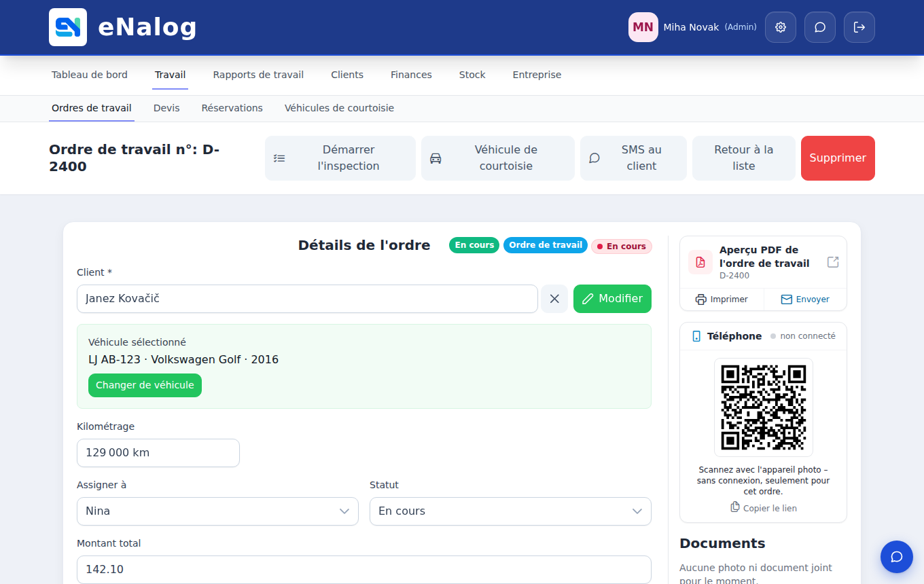Go to Tableau de bord

[90, 75]
